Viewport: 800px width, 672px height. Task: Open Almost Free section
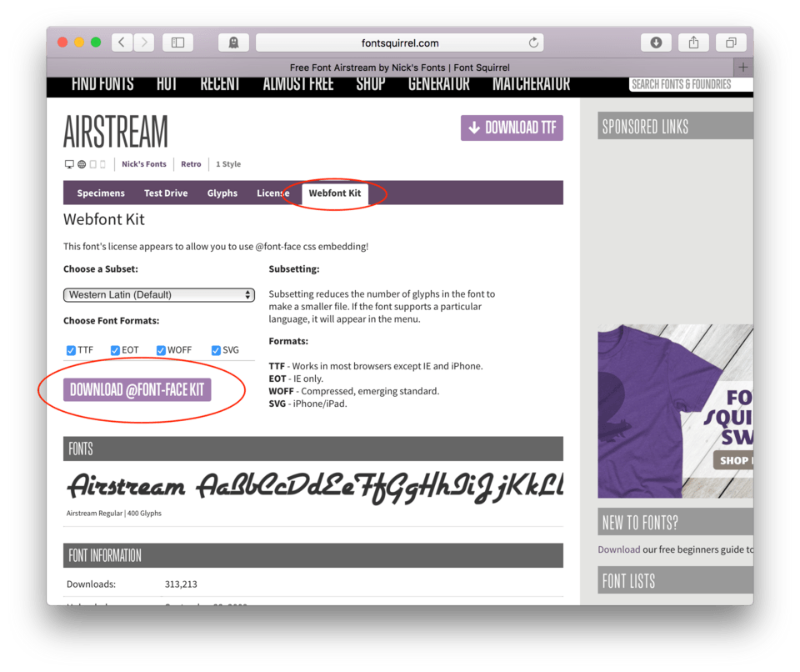pyautogui.click(x=298, y=84)
